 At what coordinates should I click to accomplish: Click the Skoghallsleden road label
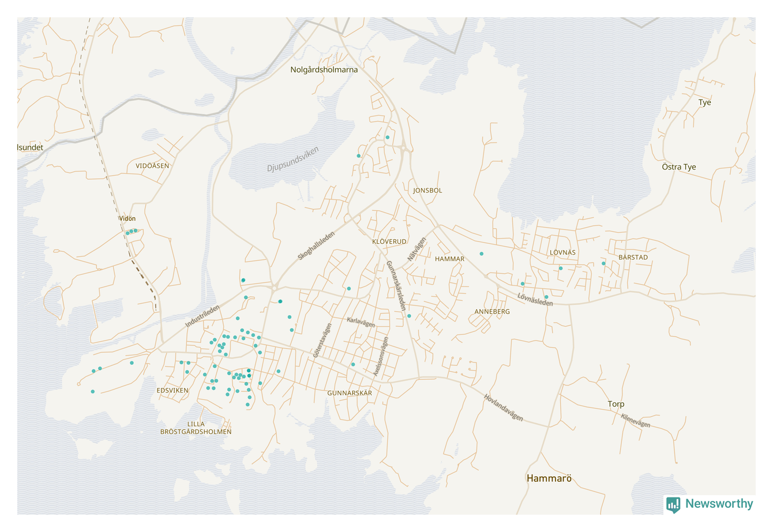pyautogui.click(x=316, y=246)
